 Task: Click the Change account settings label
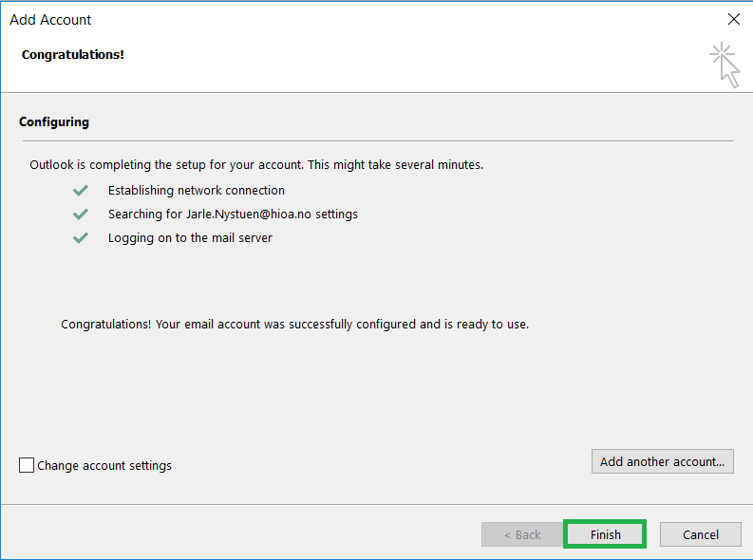click(104, 465)
